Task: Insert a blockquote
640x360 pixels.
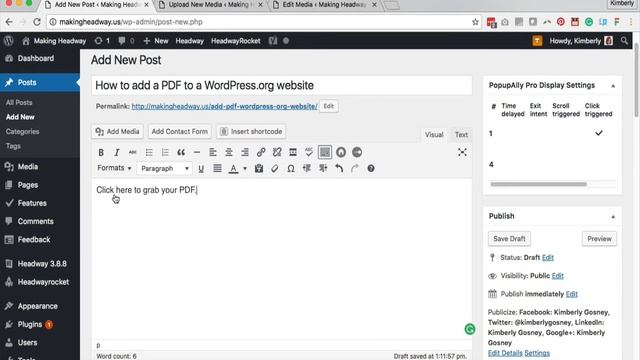Action: [x=181, y=152]
